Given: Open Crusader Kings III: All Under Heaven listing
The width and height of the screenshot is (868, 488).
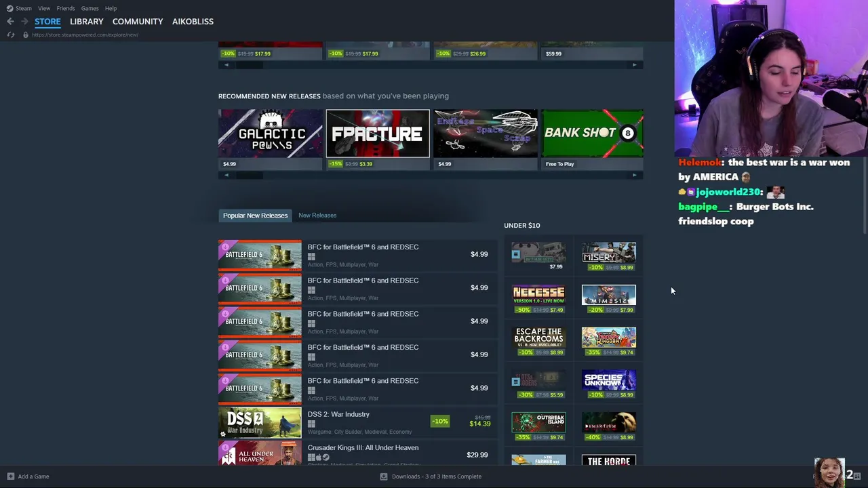Looking at the screenshot, I should tap(358, 453).
